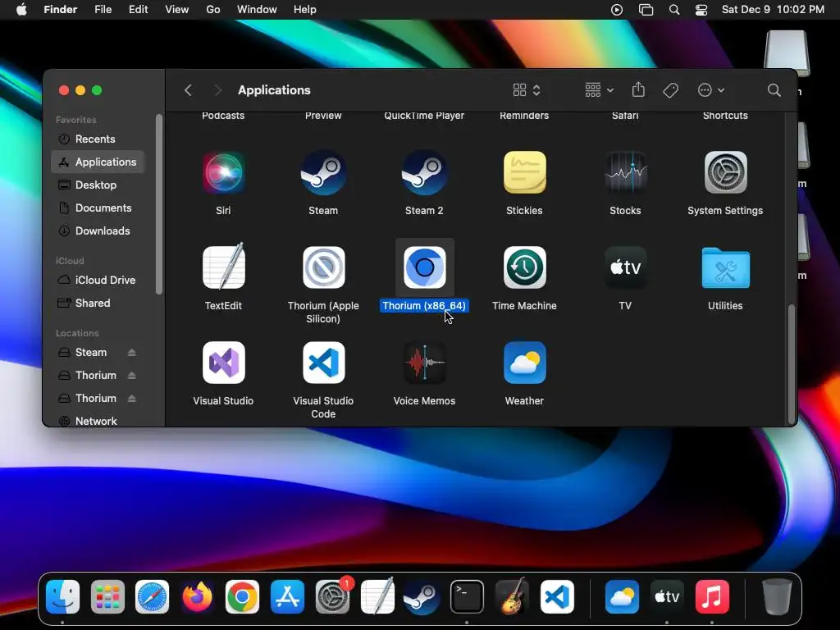The image size is (840, 630).
Task: Open iCloud Drive in the sidebar
Action: (x=98, y=280)
